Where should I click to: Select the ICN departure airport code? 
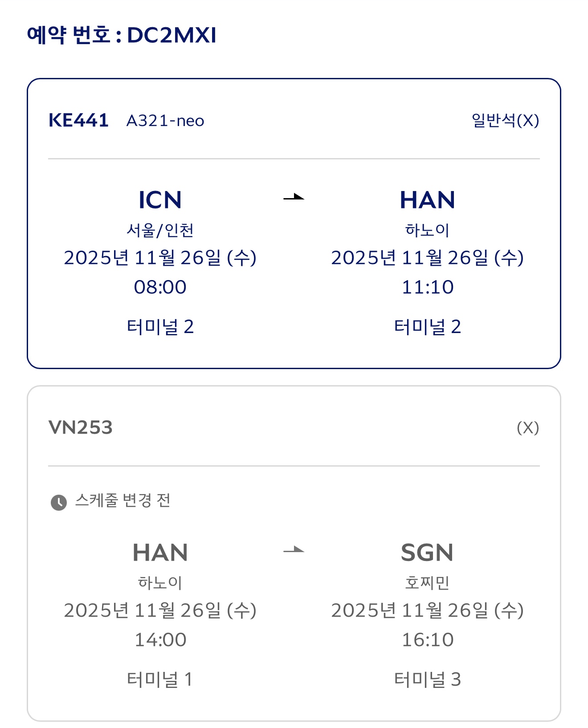click(160, 200)
